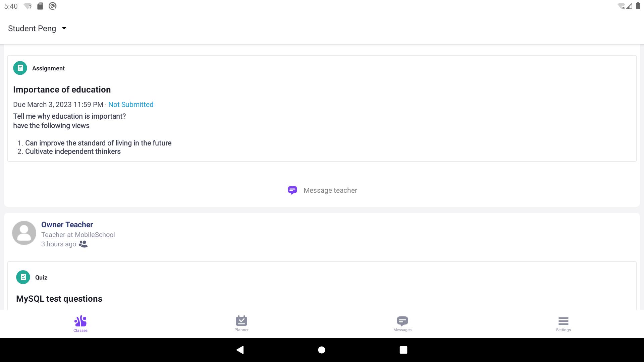Viewport: 644px width, 362px height.
Task: Tap the Android recent apps square button
Action: coord(404,350)
